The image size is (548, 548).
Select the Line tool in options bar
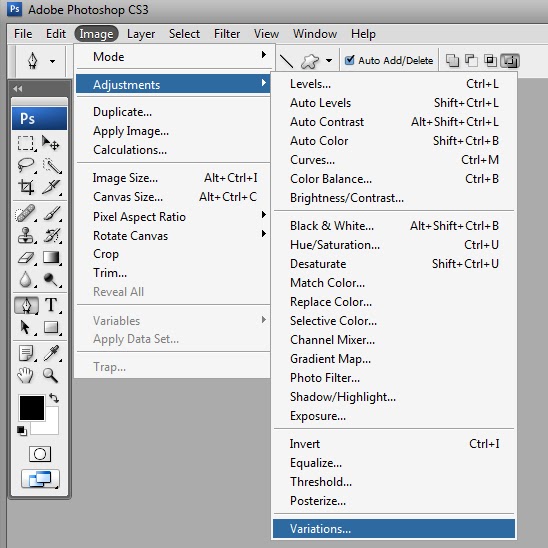coord(286,61)
